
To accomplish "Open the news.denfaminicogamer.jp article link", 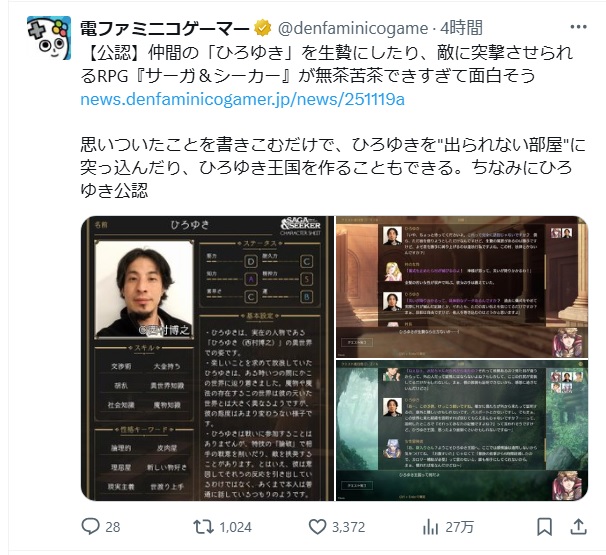I will click(x=242, y=99).
